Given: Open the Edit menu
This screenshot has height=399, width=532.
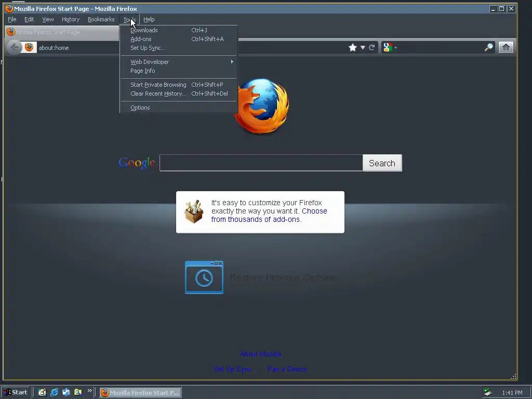Looking at the screenshot, I should click(29, 19).
